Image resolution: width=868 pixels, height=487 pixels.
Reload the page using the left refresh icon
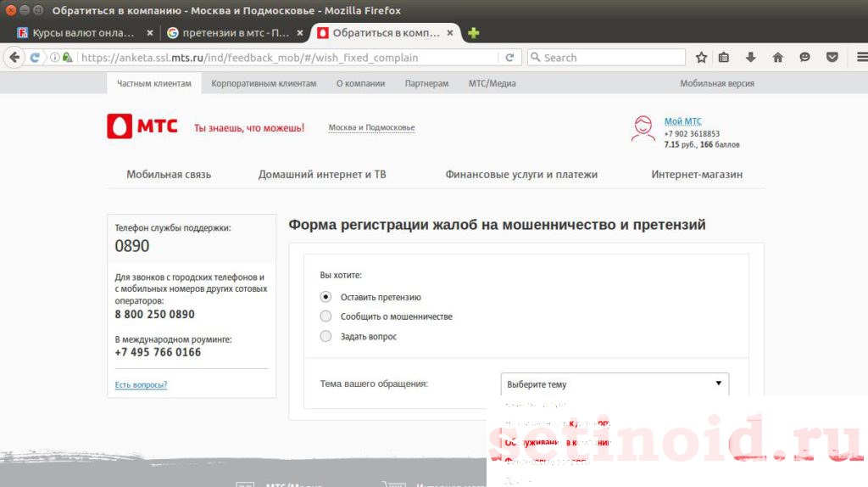coord(34,57)
